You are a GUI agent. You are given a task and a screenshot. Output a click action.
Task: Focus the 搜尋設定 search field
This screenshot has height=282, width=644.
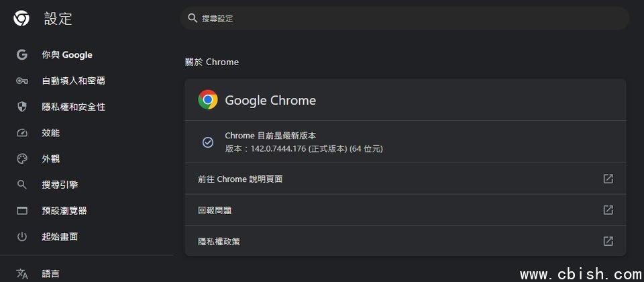pos(402,19)
